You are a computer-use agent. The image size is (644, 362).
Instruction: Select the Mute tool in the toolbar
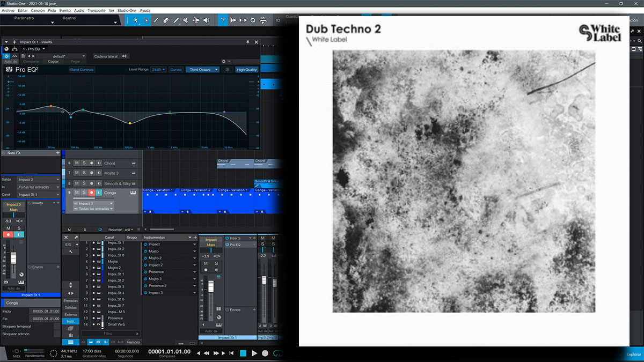pos(186,20)
